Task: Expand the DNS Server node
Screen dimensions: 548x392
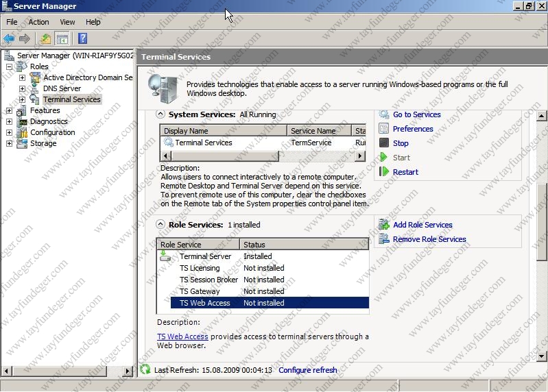Action: click(x=22, y=88)
